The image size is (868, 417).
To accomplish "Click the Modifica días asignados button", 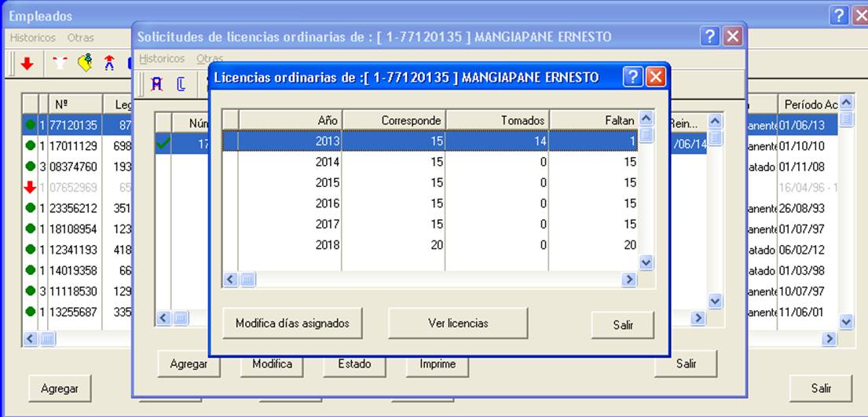I will (292, 323).
